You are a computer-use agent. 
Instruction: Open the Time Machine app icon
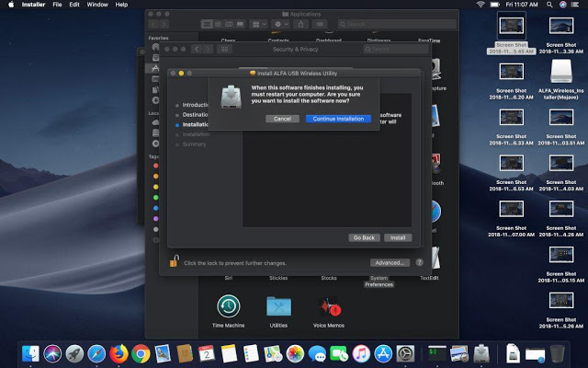[x=229, y=306]
